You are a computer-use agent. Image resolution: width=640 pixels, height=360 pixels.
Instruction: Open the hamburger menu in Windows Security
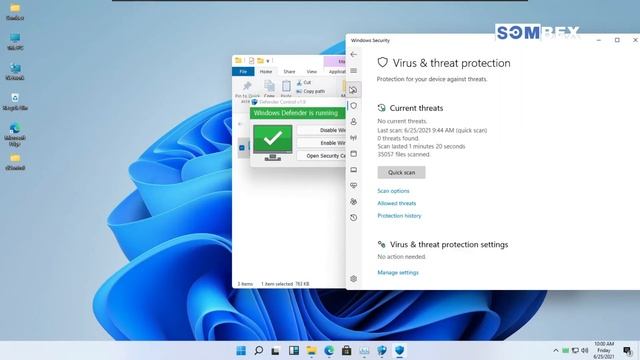pos(353,71)
